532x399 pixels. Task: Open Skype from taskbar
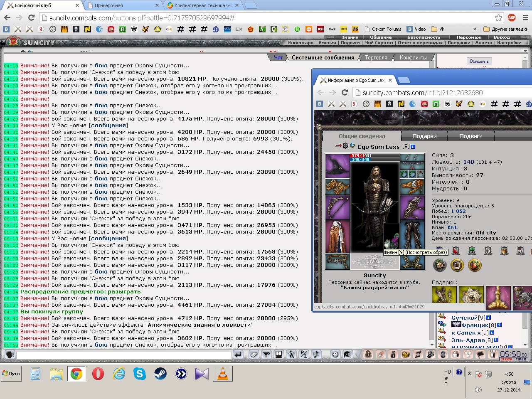click(x=140, y=374)
